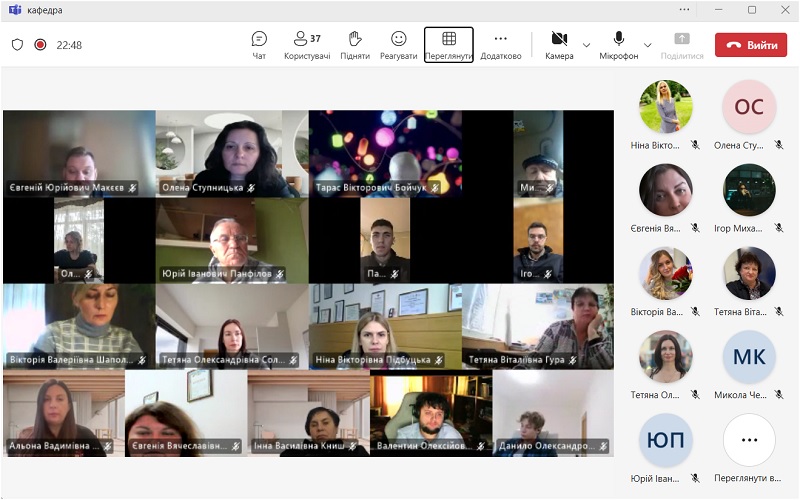Click the shield security icon

coord(17,45)
